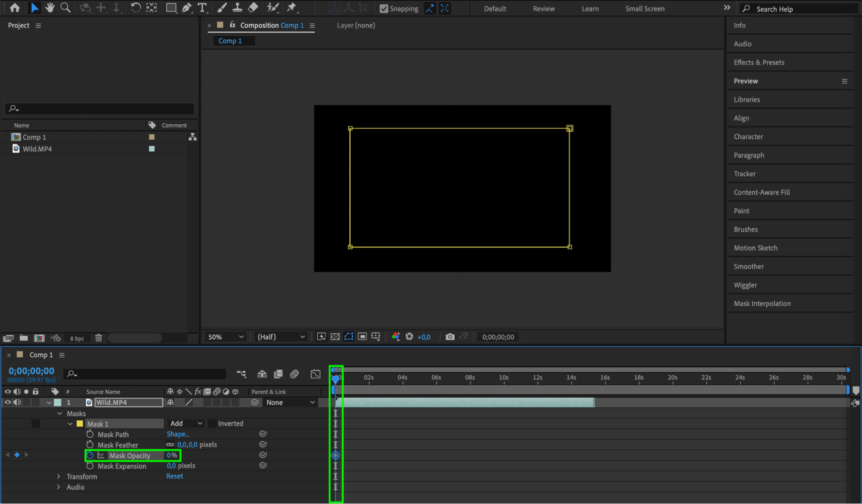Click the Shape... link for Mask Path

178,434
